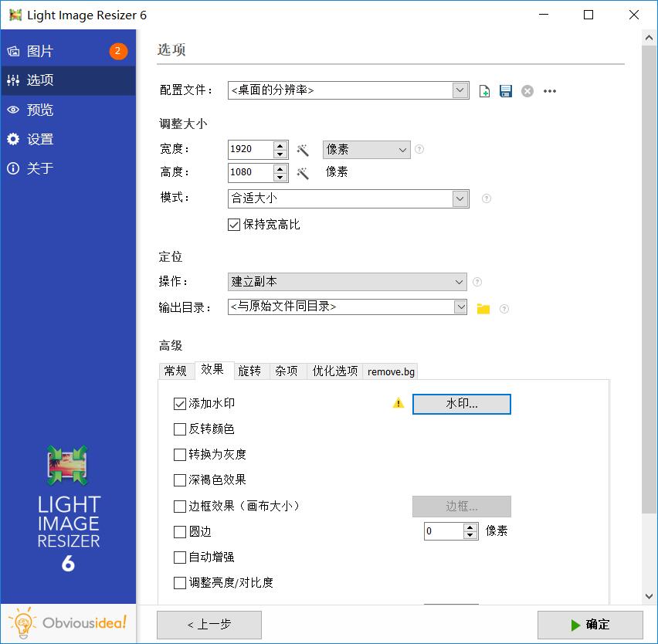The height and width of the screenshot is (644, 658).
Task: Click the save profile floppy icon
Action: [x=506, y=91]
